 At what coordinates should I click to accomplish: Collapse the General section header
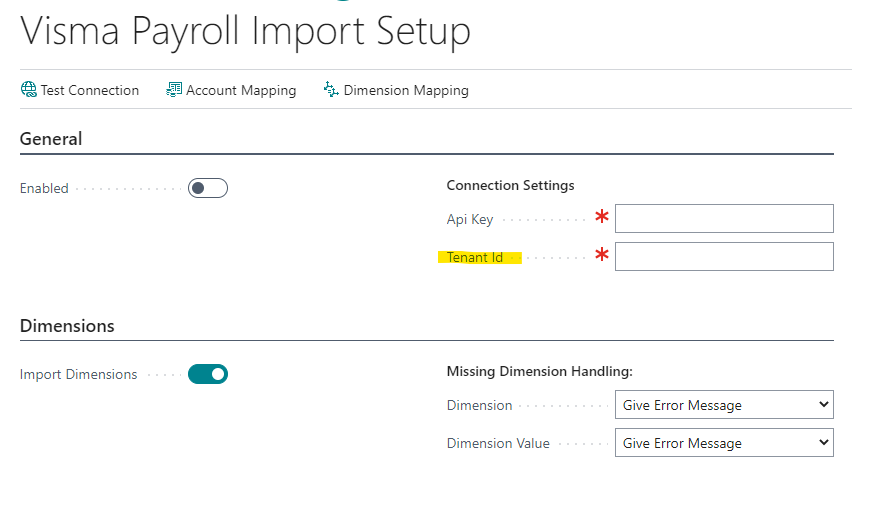coord(51,139)
